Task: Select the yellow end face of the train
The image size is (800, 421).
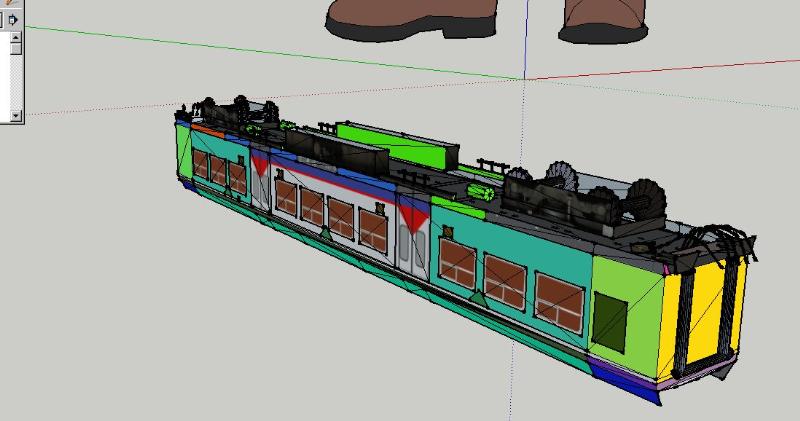Action: pyautogui.click(x=708, y=312)
